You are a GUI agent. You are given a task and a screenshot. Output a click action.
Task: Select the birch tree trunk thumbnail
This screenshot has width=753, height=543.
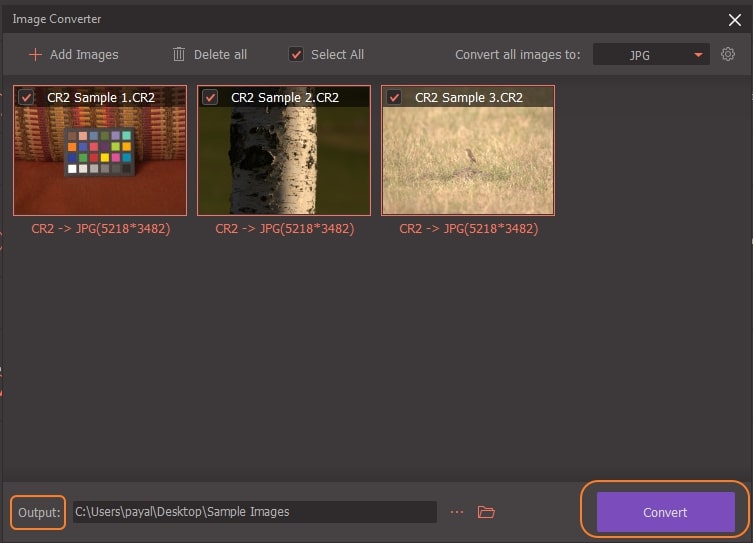tap(284, 160)
